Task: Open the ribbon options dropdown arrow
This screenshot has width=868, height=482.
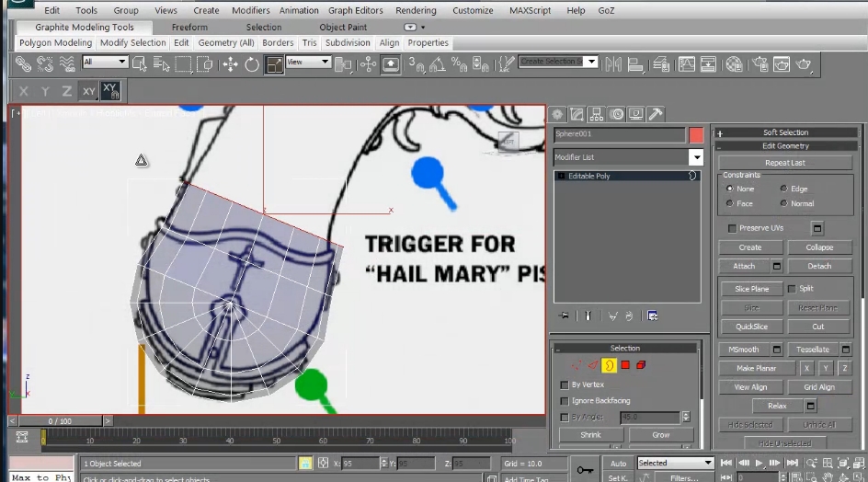Action: tap(423, 28)
